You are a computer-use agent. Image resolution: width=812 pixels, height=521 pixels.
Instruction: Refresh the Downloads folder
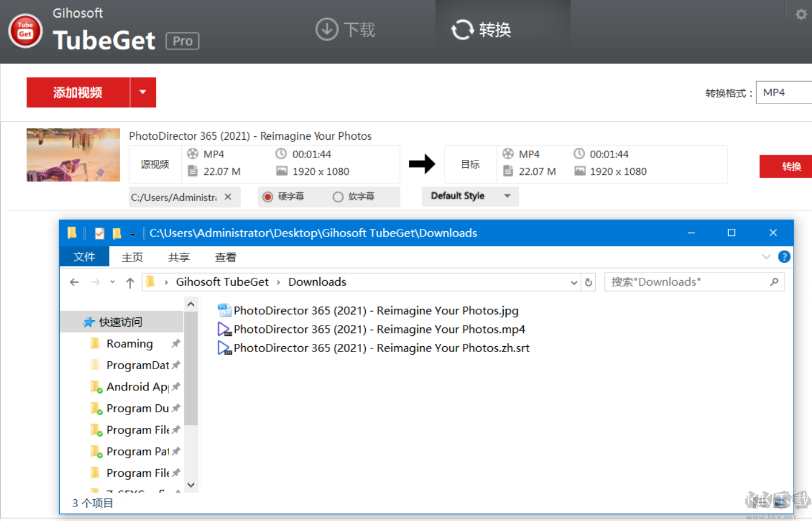pos(588,282)
